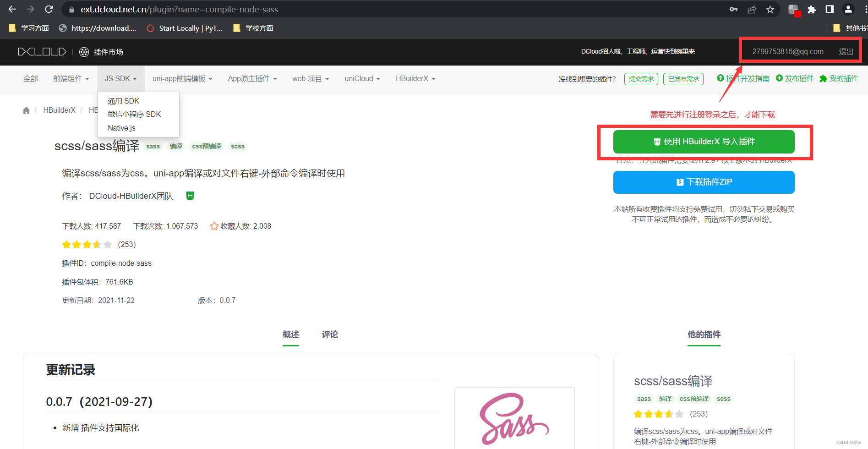The height and width of the screenshot is (449, 868).
Task: Open the HBuilderX category dropdown
Action: point(414,78)
